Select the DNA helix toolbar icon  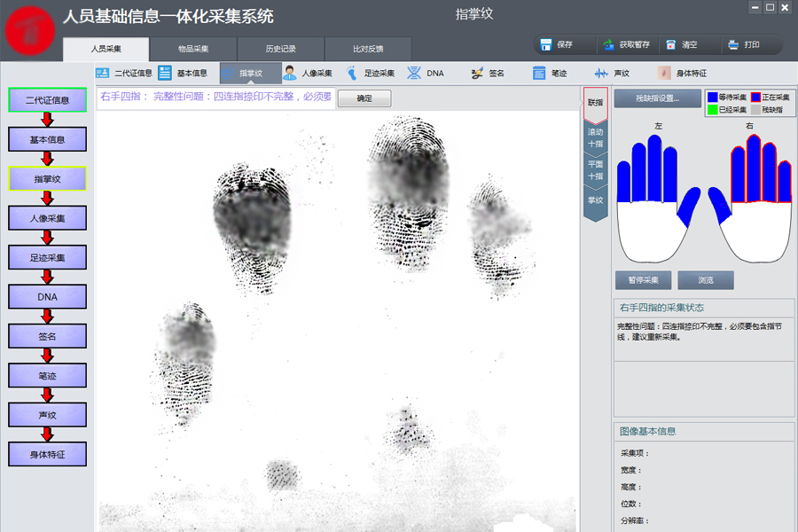click(x=414, y=74)
